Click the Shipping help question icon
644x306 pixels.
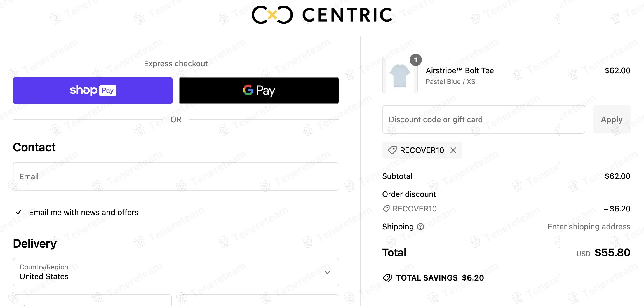pos(420,227)
